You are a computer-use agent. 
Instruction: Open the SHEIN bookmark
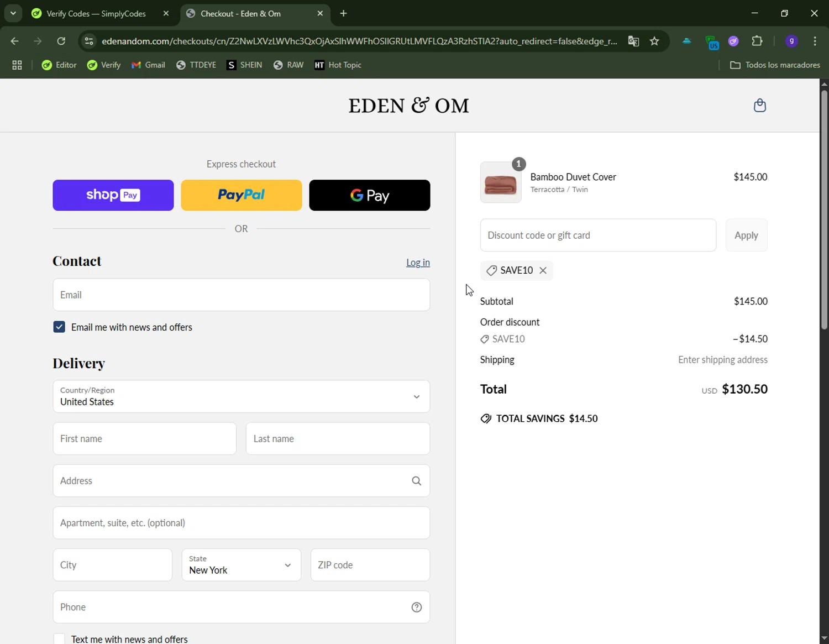(244, 65)
